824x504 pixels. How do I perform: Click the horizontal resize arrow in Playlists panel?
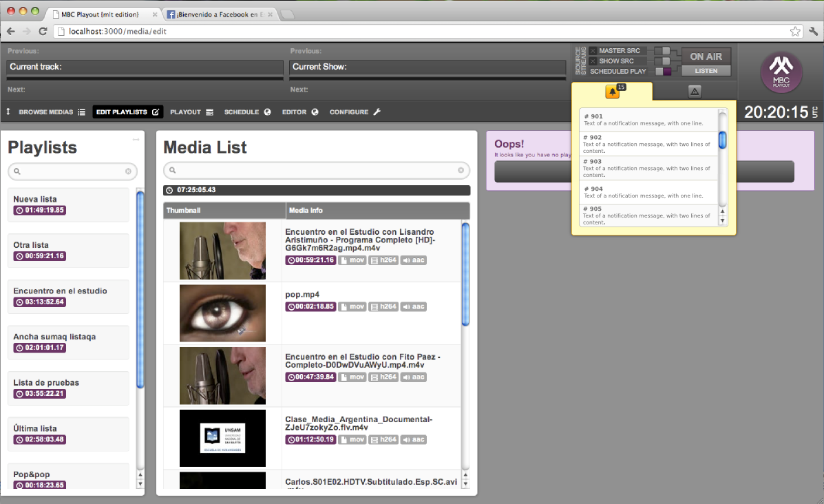point(136,139)
